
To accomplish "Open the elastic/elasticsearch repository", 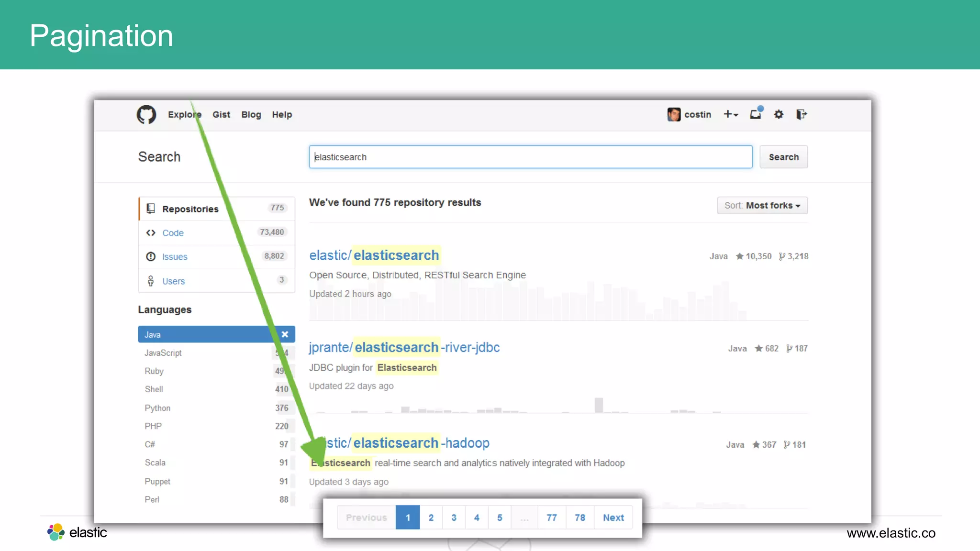I will click(x=374, y=255).
